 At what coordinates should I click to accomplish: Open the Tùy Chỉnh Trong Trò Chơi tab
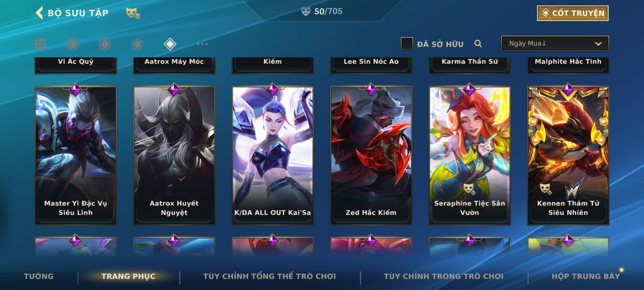click(x=444, y=276)
